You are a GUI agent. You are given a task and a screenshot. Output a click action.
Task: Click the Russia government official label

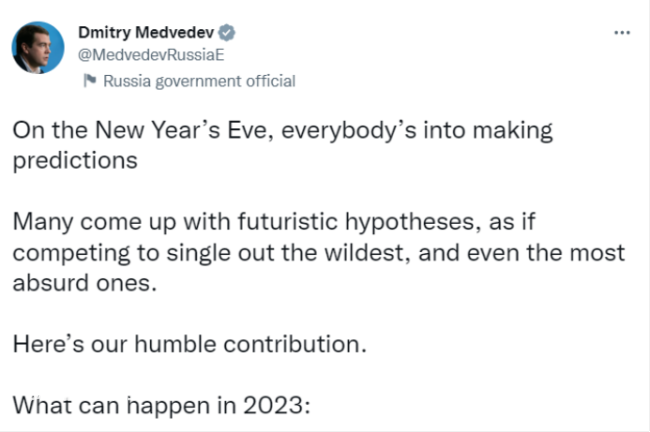(199, 81)
